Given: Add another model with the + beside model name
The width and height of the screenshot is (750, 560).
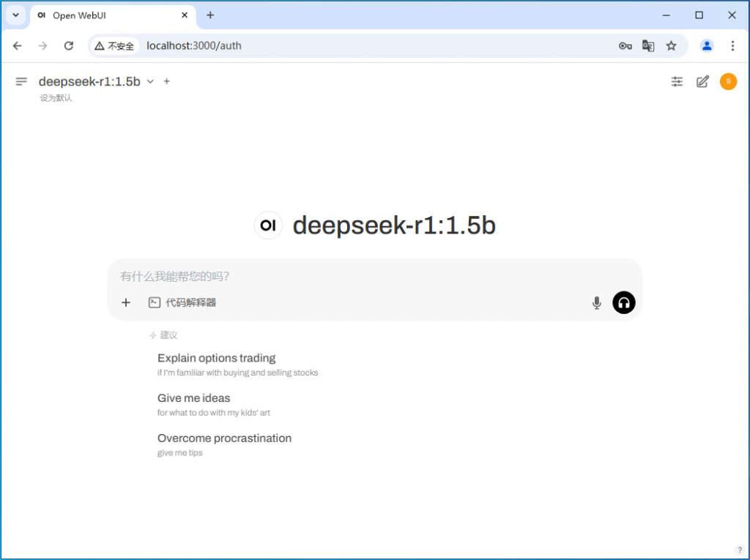Looking at the screenshot, I should pos(166,81).
